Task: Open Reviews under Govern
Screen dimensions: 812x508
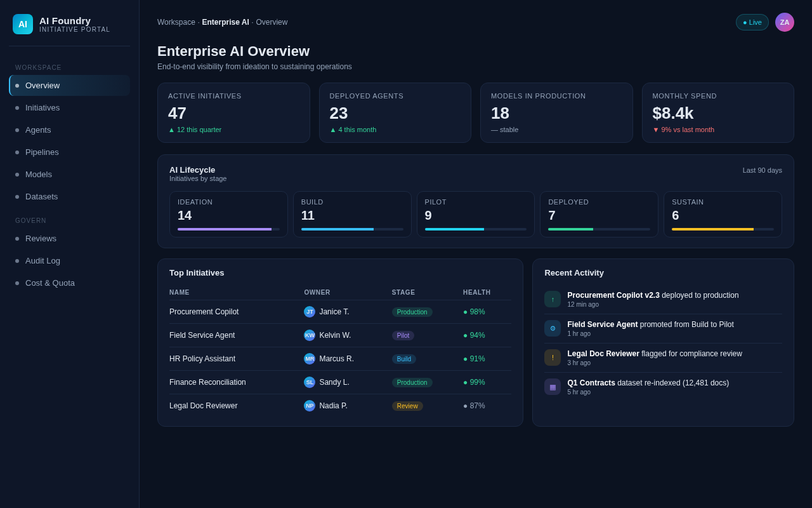Action: 70,238
